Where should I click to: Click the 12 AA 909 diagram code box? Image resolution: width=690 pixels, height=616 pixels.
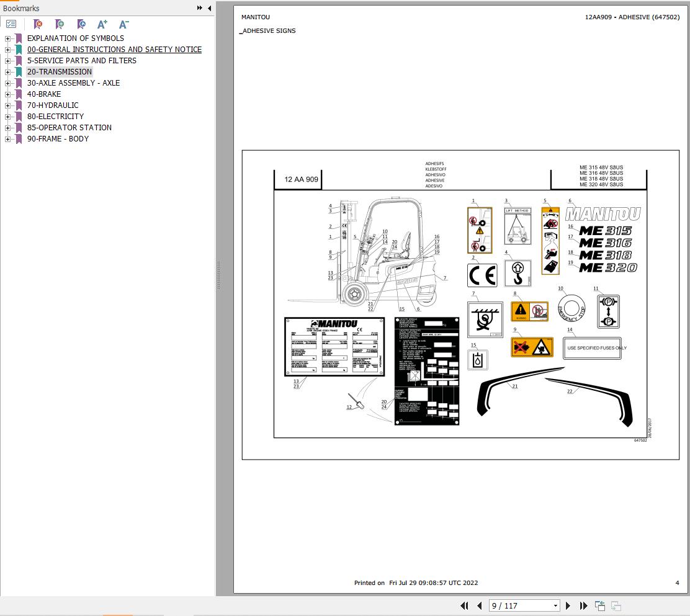tap(298, 179)
